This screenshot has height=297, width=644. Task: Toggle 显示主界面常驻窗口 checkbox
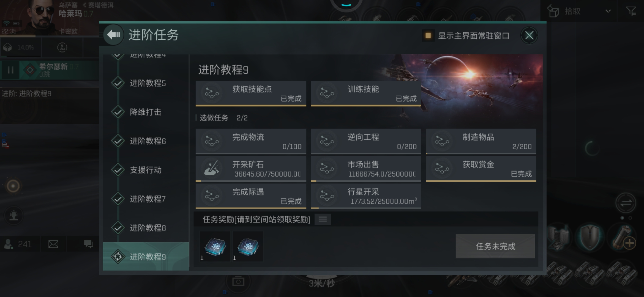point(428,35)
